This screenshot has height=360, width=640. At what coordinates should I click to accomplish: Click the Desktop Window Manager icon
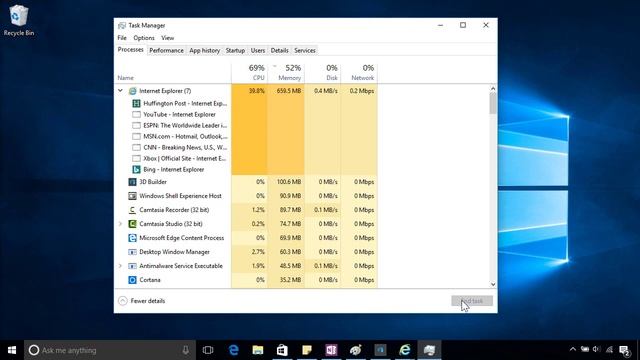[x=132, y=252]
